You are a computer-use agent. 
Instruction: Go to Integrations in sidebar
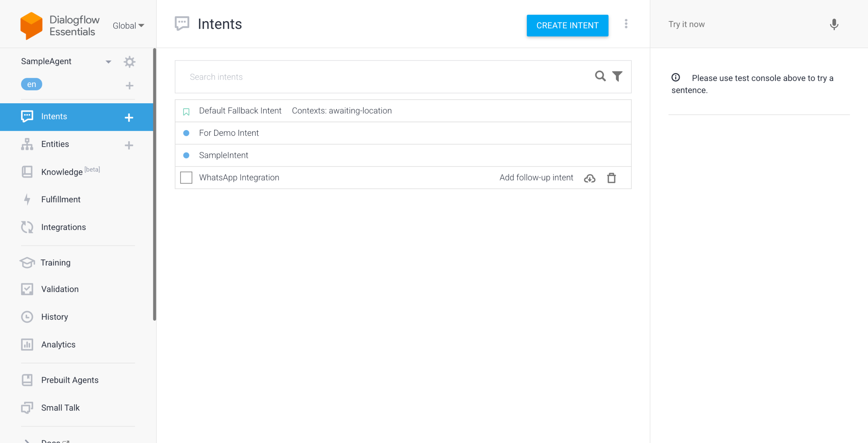pyautogui.click(x=63, y=227)
